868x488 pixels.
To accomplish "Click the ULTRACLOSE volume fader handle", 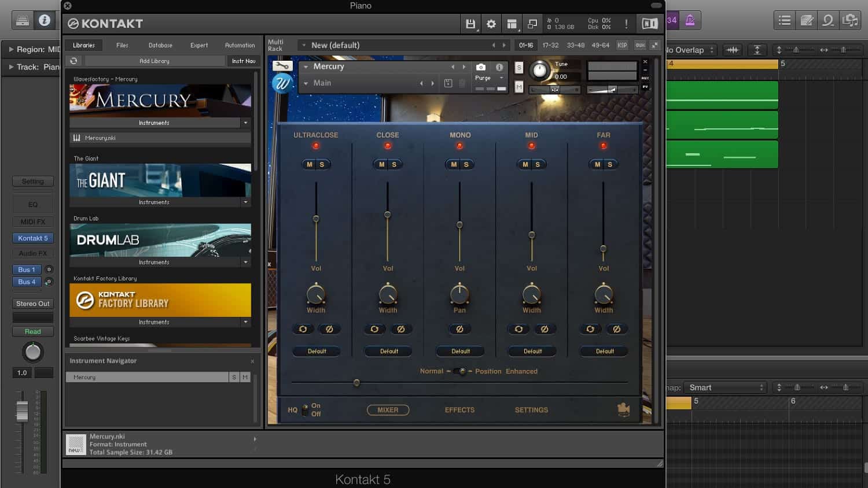I will (316, 219).
